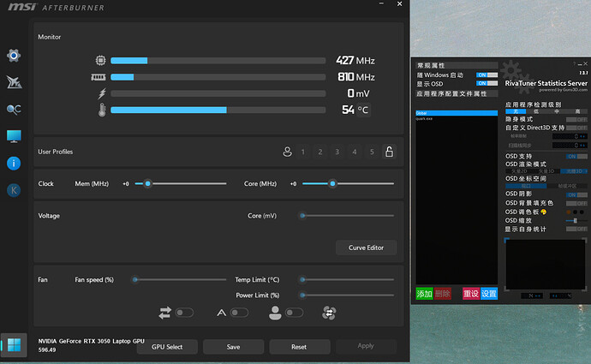Click the fan sync arrows icon
591x364 pixels.
click(164, 313)
